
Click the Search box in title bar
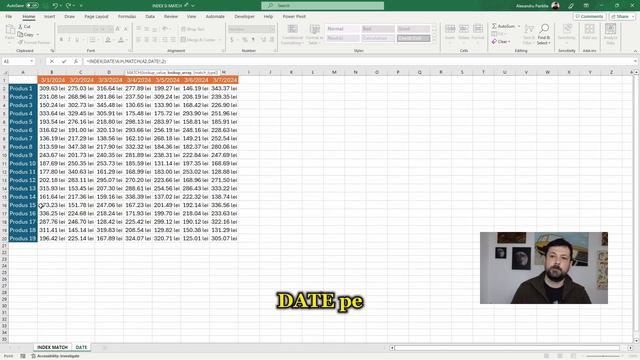[322, 6]
